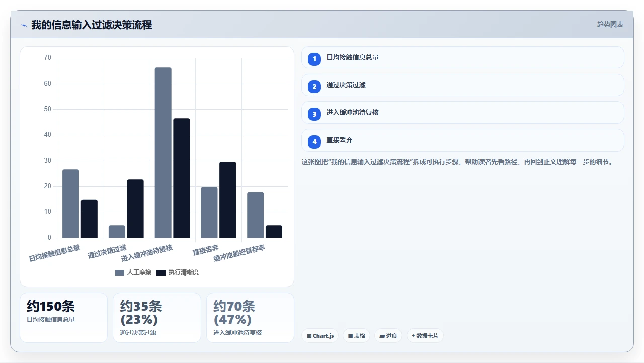
Task: Open the 直接丢弃 step item
Action: 463,140
